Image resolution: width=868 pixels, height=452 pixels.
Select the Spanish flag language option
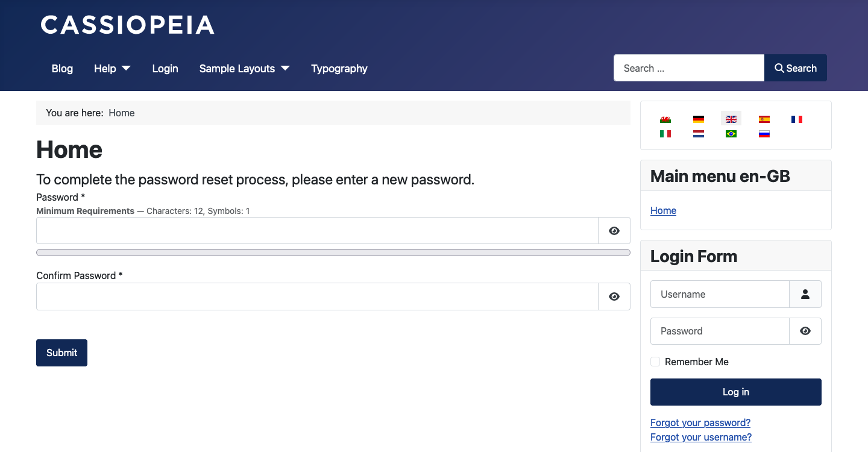(x=764, y=118)
